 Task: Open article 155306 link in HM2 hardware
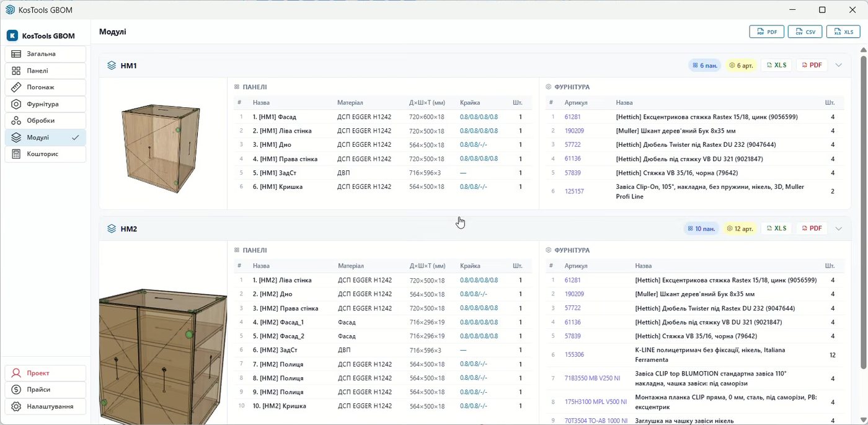pyautogui.click(x=574, y=355)
